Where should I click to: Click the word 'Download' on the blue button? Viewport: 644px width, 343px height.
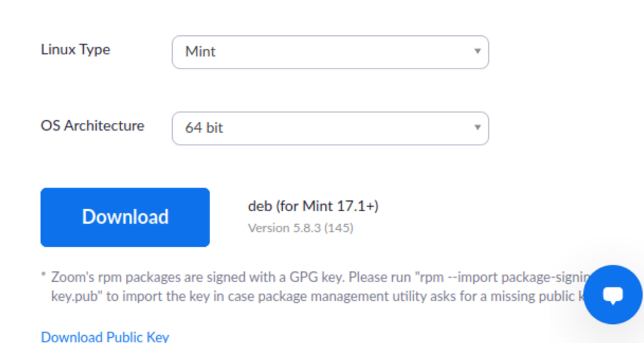tap(126, 217)
